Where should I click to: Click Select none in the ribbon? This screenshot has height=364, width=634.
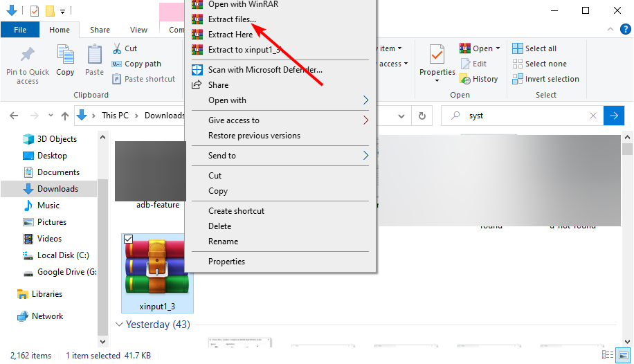[x=539, y=64]
